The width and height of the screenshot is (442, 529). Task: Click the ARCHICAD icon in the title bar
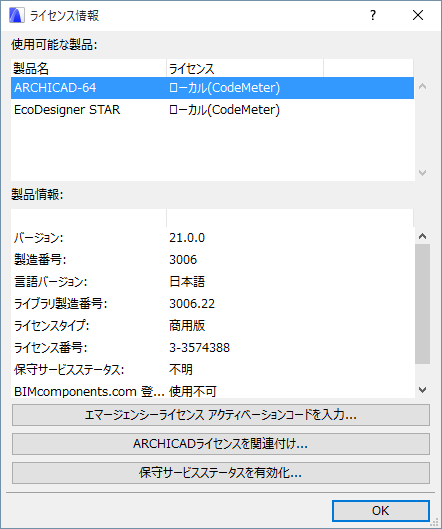[x=17, y=16]
